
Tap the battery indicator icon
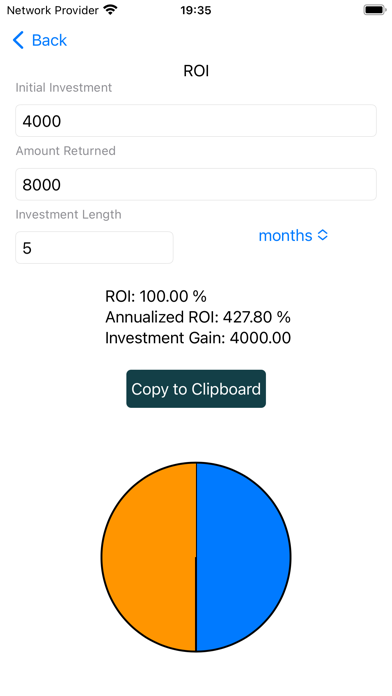click(x=375, y=10)
